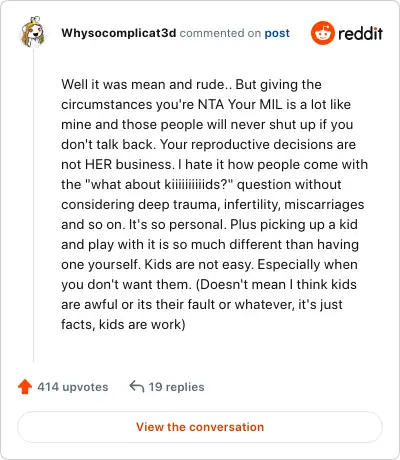Click the word "miscarriages" in the comment

tap(324, 205)
